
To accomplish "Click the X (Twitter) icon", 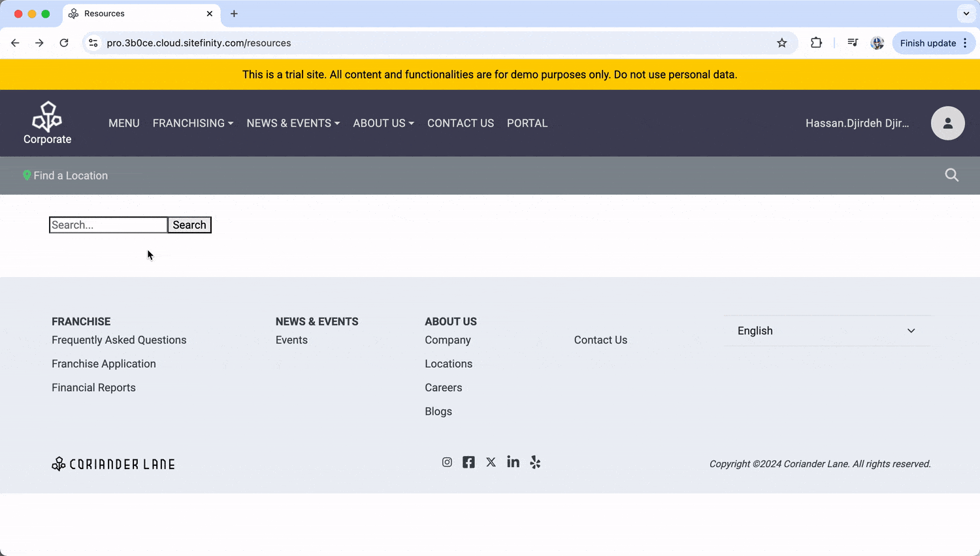I will pos(491,463).
